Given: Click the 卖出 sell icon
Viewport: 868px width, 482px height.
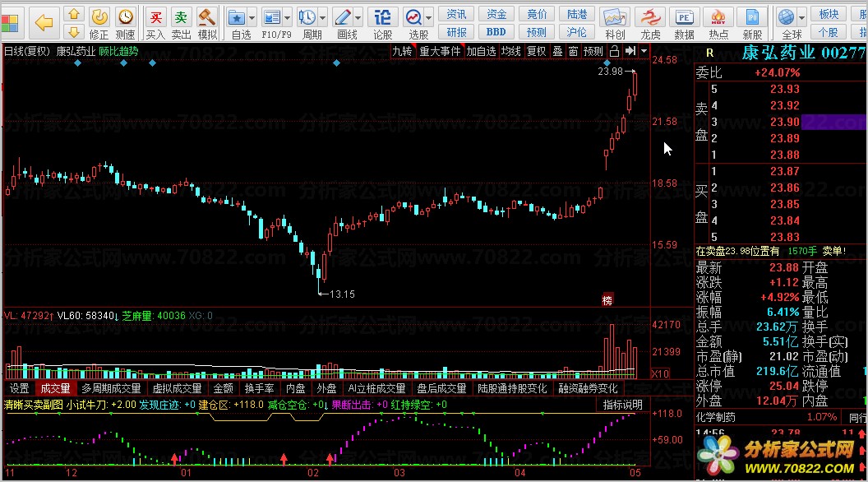Looking at the screenshot, I should [181, 23].
